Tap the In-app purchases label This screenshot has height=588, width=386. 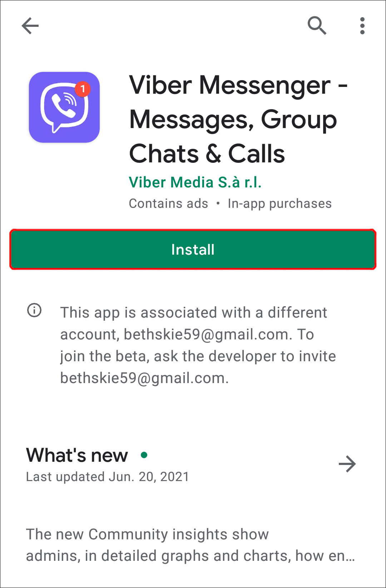point(279,204)
